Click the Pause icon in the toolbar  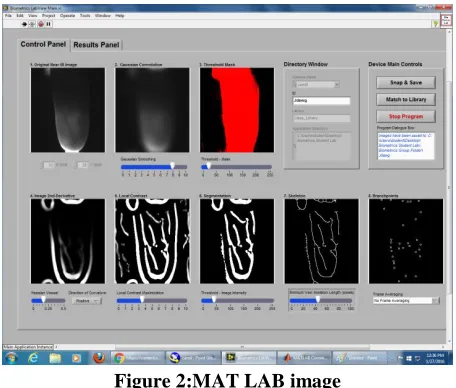coord(49,24)
